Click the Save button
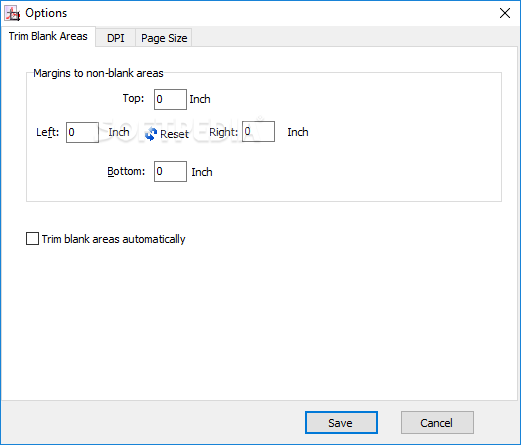Viewport: 521px width, 445px height. pos(341,423)
